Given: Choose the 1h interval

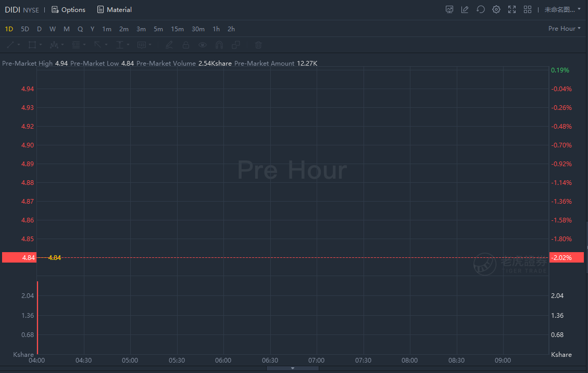Looking at the screenshot, I should [x=216, y=29].
